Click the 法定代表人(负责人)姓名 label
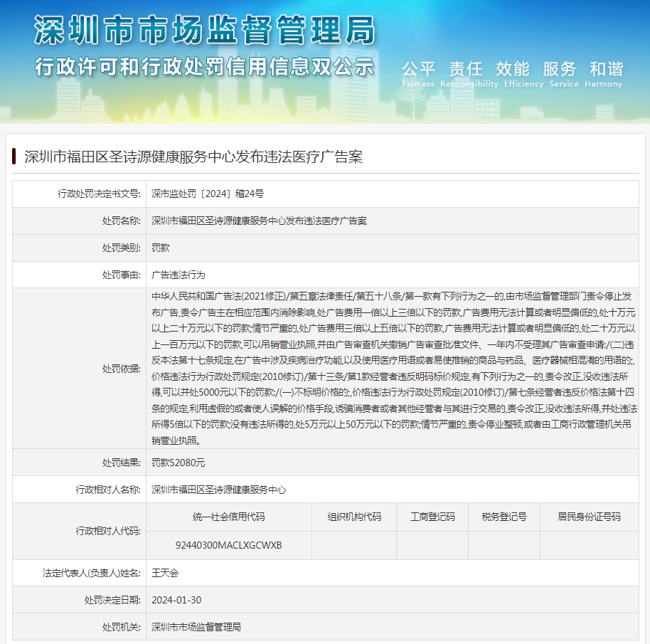Screen dimensions: 650x644 coord(92,573)
